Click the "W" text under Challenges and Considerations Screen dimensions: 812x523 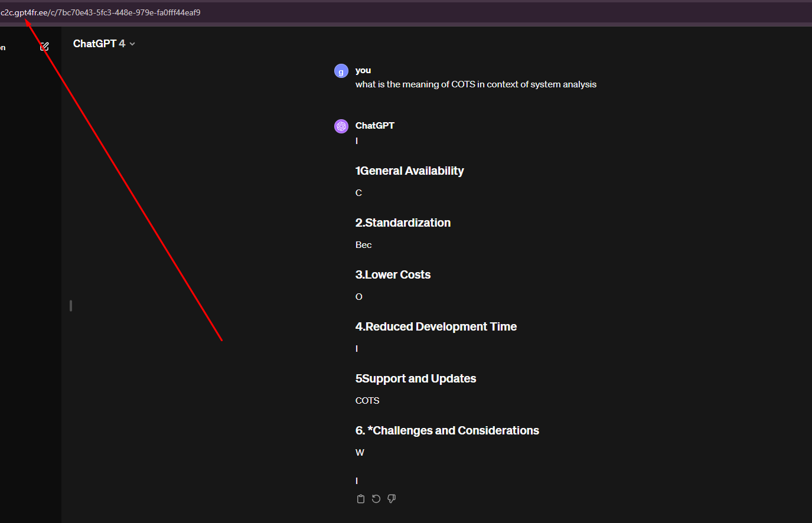360,453
